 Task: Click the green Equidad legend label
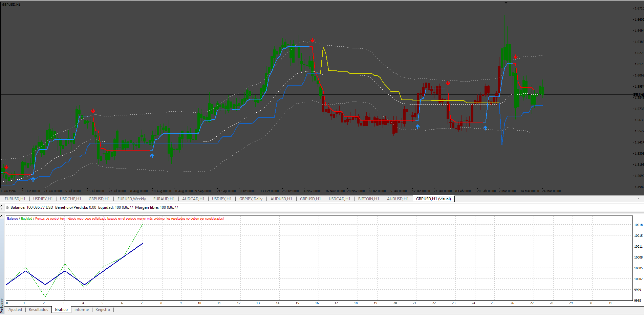coord(26,219)
